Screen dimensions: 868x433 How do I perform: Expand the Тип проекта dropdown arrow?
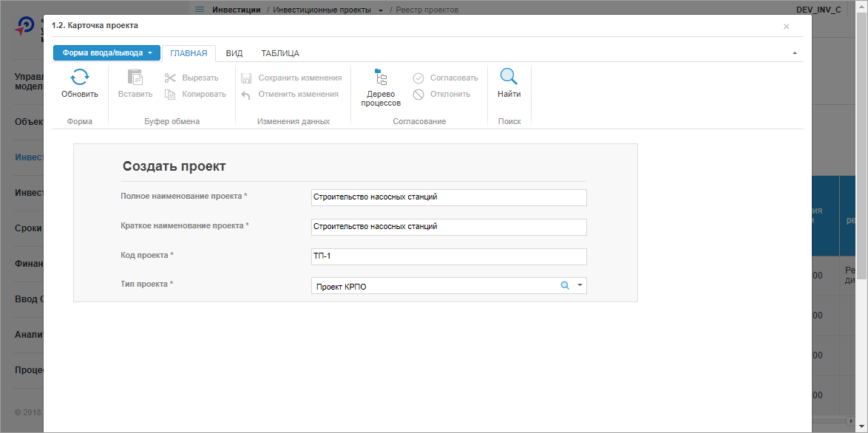[x=580, y=285]
